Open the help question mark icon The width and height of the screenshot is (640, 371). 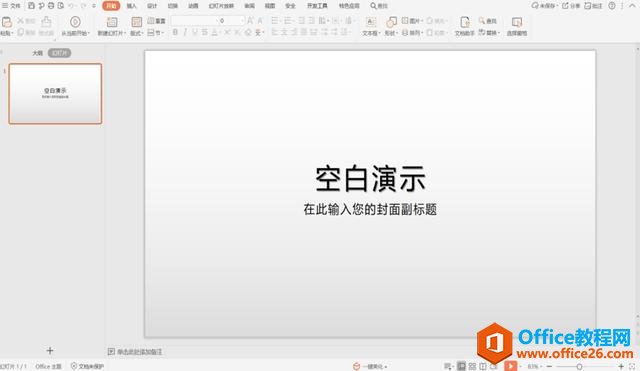[x=612, y=6]
